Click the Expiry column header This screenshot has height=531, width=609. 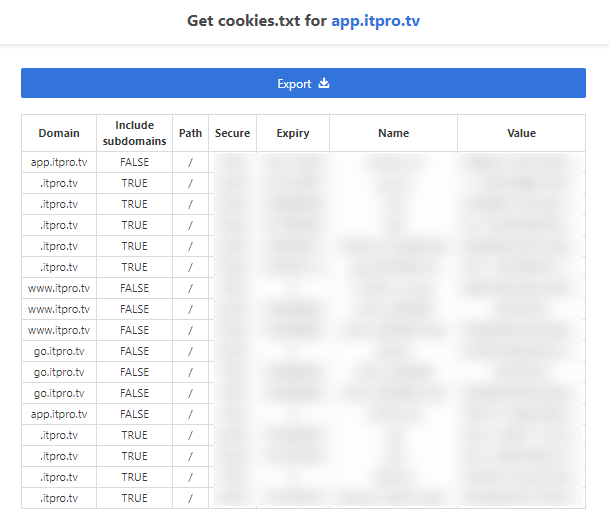pyautogui.click(x=293, y=133)
